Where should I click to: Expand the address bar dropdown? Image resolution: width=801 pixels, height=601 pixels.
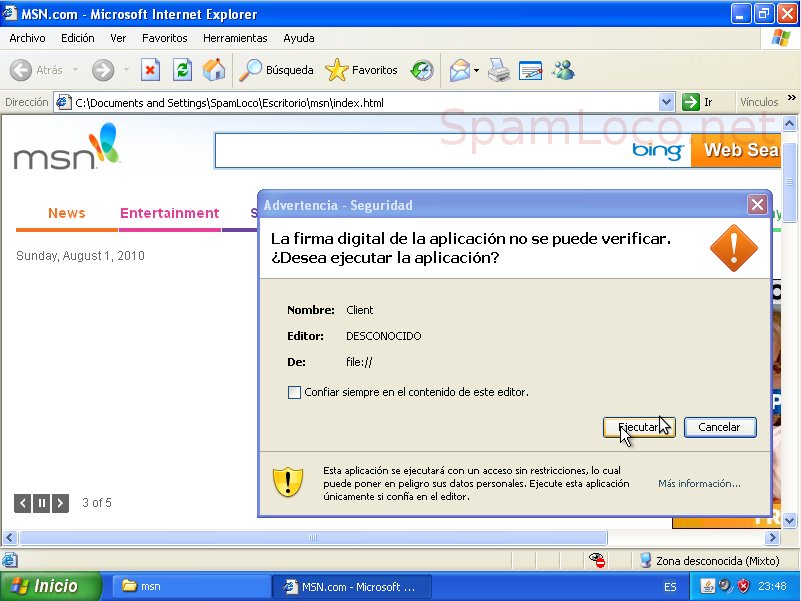point(666,102)
